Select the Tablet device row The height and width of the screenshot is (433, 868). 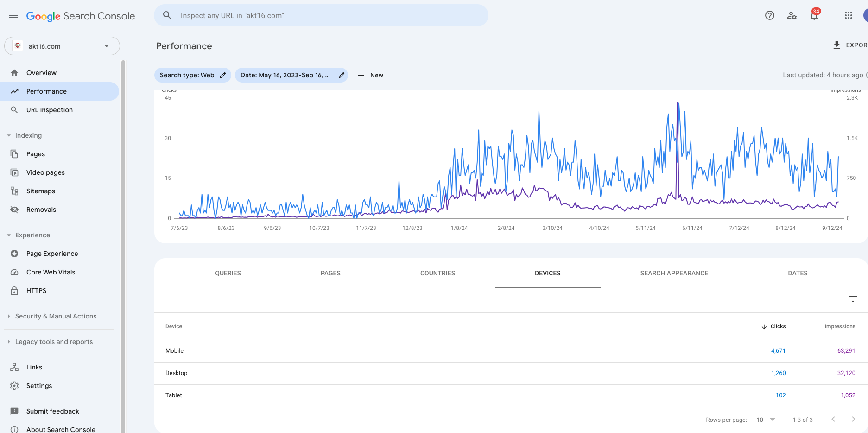coord(511,395)
